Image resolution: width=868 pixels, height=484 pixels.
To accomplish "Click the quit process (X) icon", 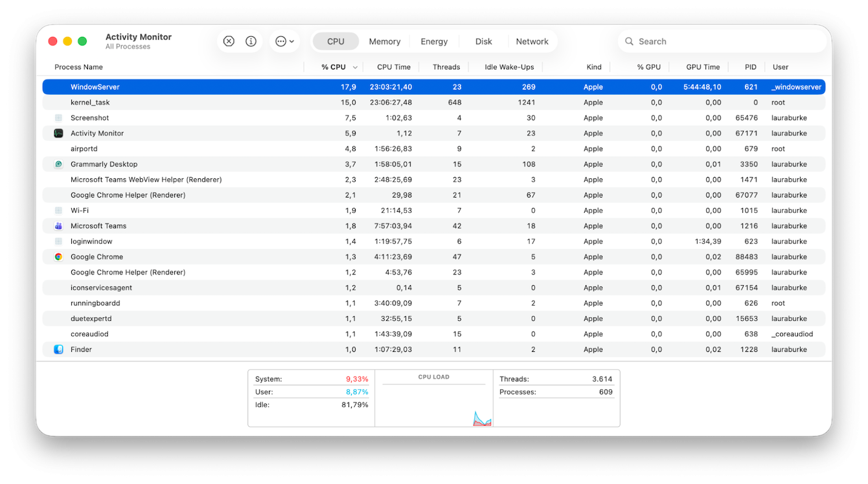I will (x=228, y=40).
